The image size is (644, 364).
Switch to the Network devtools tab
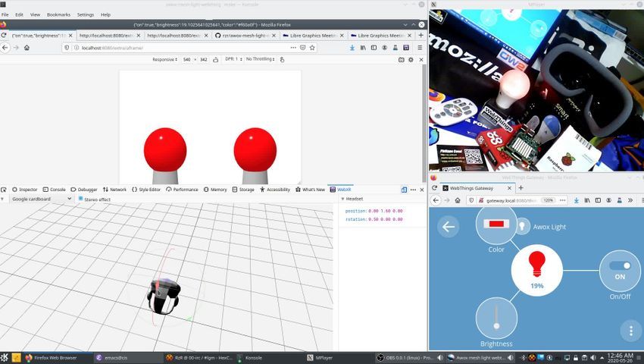(x=114, y=190)
